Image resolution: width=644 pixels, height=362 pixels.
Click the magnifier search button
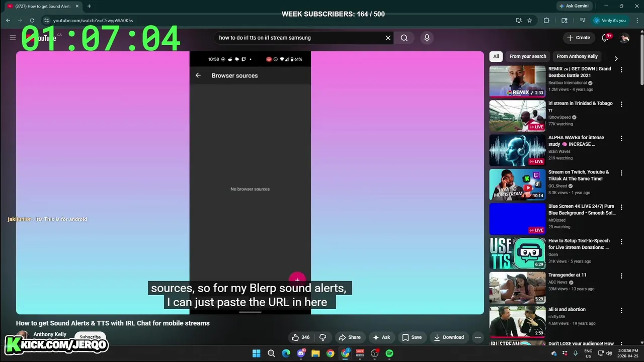pos(404,38)
